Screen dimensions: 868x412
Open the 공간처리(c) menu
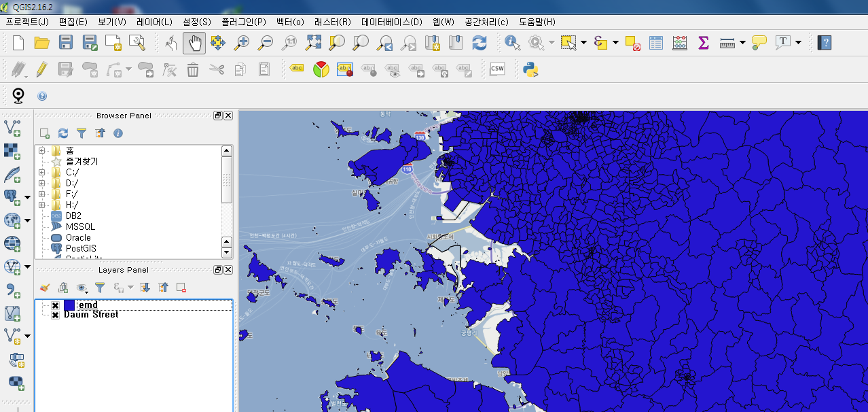coord(486,22)
